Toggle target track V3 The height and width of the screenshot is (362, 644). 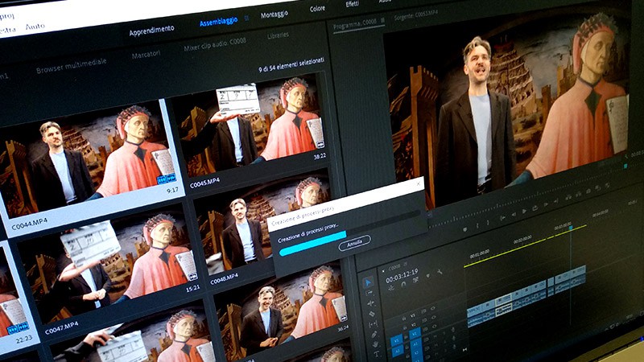[413, 315]
